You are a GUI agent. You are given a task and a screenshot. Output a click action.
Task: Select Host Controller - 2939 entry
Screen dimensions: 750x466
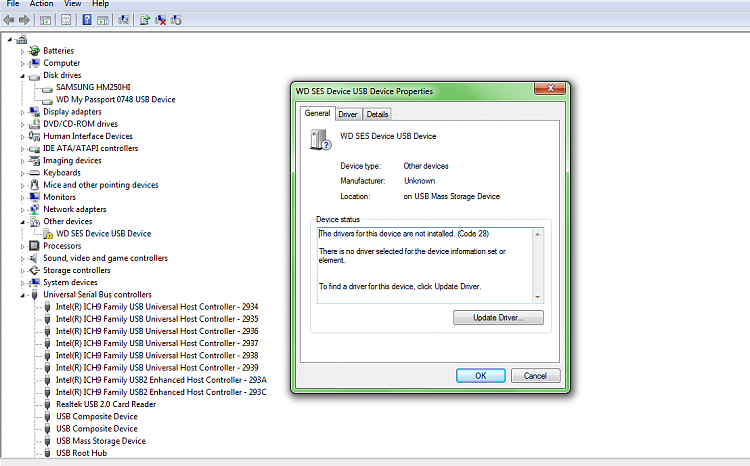(x=157, y=368)
